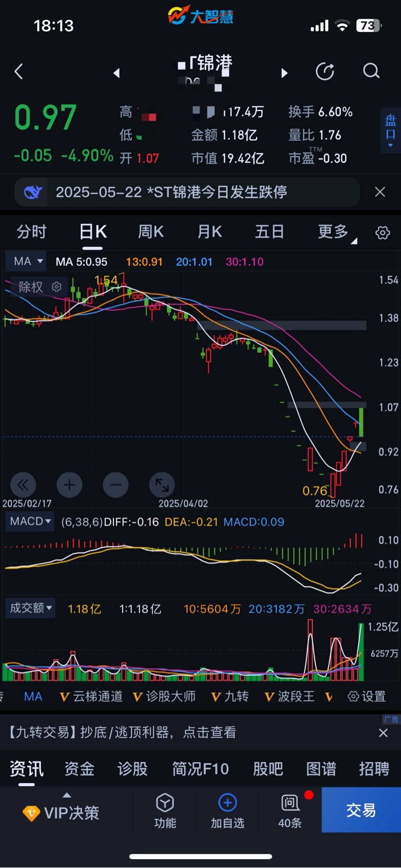Tap the DEA:-0.21 MACD value
401x868 pixels.
(191, 522)
